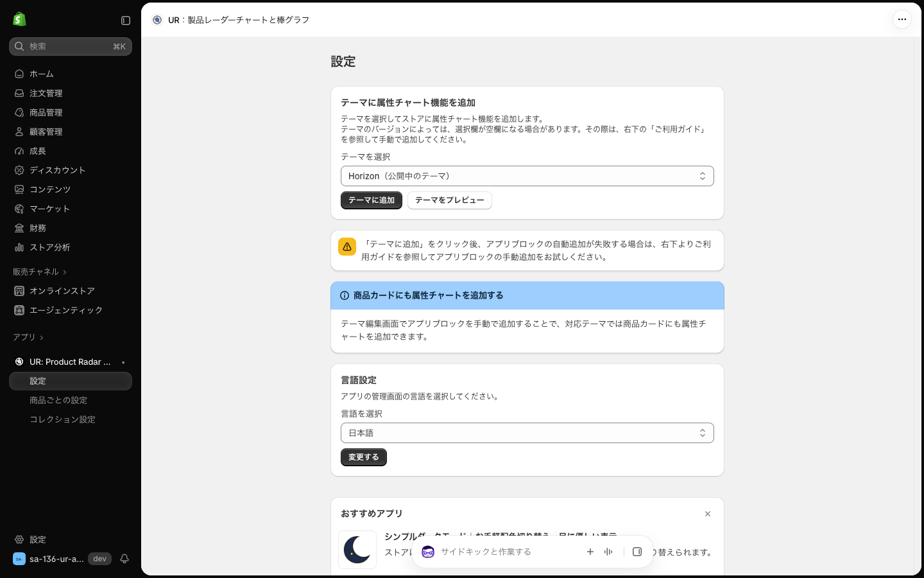Click the panel toggle icon in Sidekick bar
The height and width of the screenshot is (578, 924).
pos(637,552)
